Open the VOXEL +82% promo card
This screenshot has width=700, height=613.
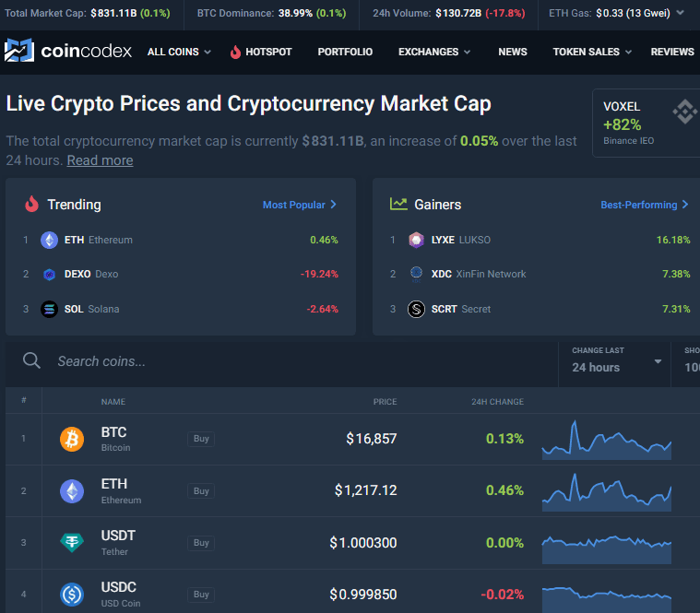646,124
